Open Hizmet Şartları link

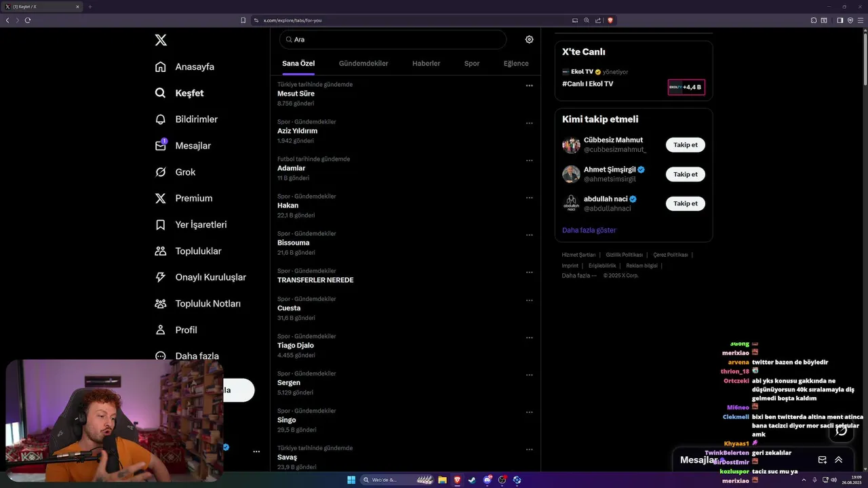pos(578,255)
